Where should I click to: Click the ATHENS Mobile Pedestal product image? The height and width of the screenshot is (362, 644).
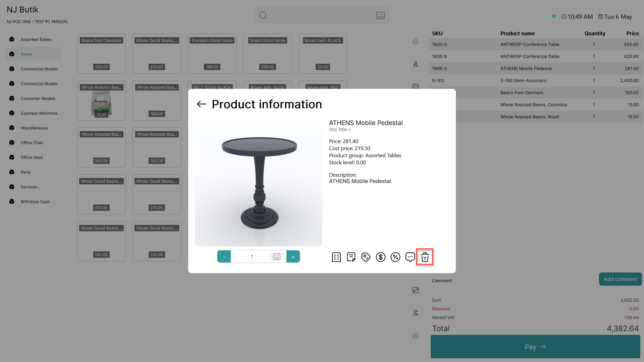pos(259,183)
